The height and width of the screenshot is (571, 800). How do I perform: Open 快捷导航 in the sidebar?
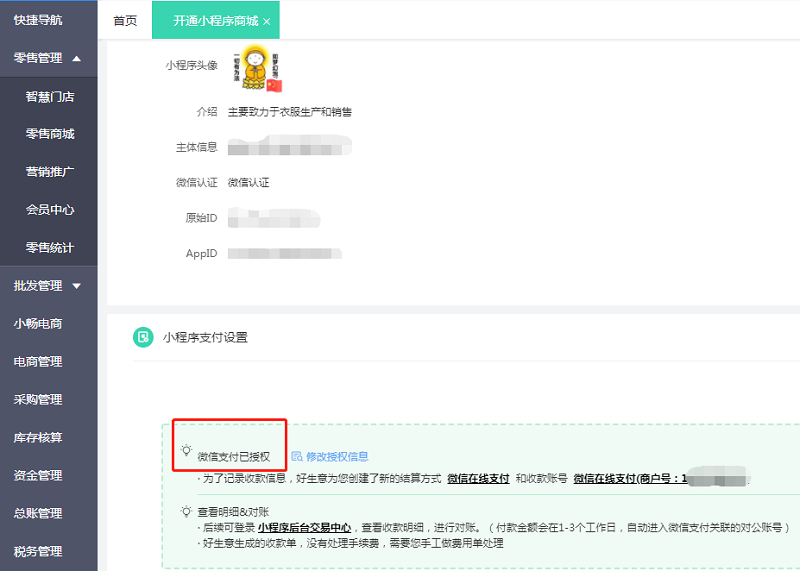pos(38,20)
